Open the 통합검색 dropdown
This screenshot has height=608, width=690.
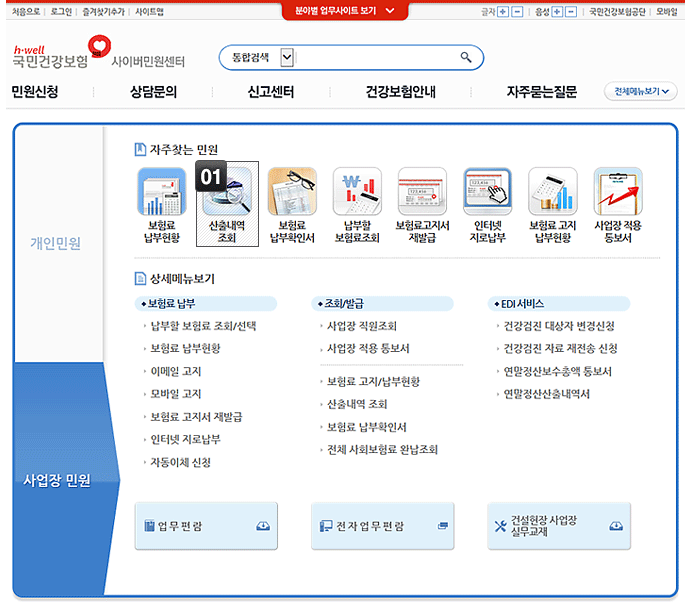(x=287, y=57)
